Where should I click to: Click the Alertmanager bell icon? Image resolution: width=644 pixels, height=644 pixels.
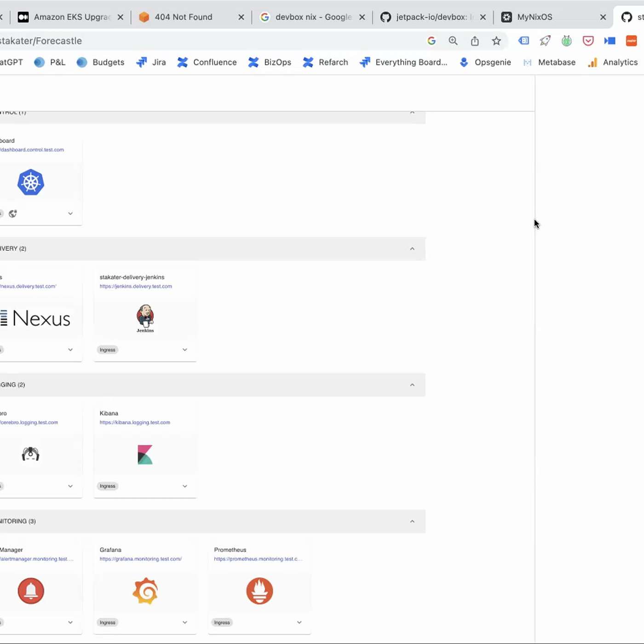(31, 591)
